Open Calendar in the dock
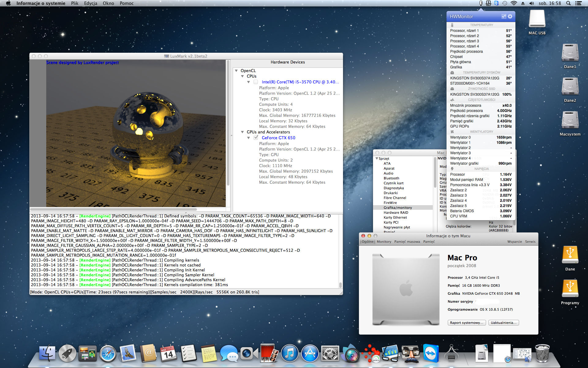 coord(168,354)
